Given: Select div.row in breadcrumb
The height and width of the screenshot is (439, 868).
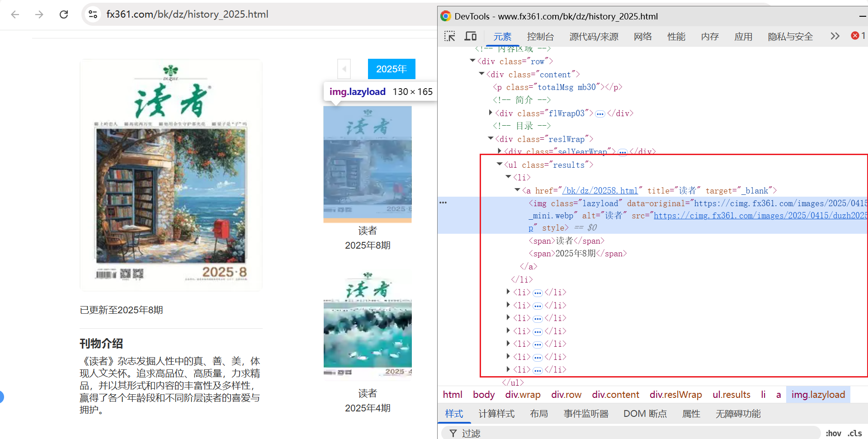Looking at the screenshot, I should (566, 395).
